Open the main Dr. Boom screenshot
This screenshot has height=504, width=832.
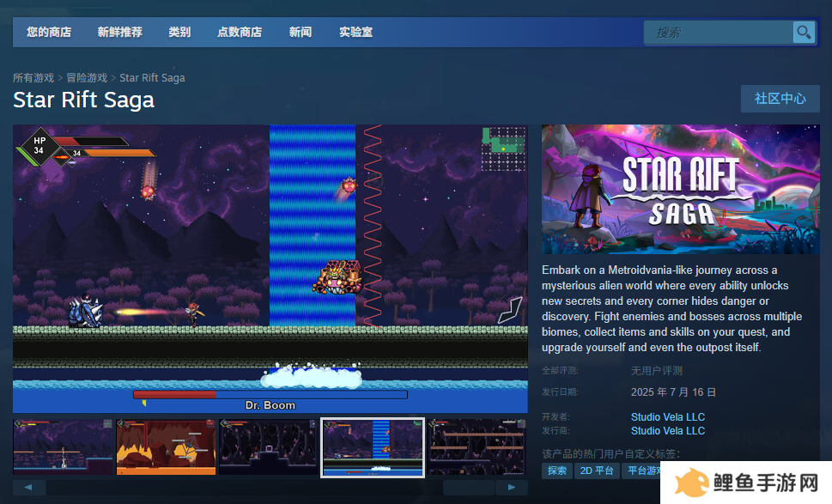pyautogui.click(x=270, y=269)
